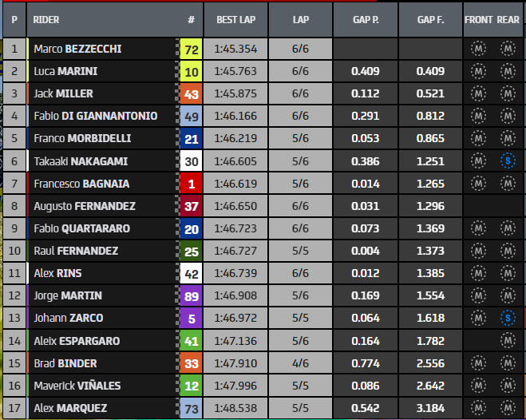Select Marini's rear medium tyre icon
Viewport: 526px width, 420px height.
508,72
